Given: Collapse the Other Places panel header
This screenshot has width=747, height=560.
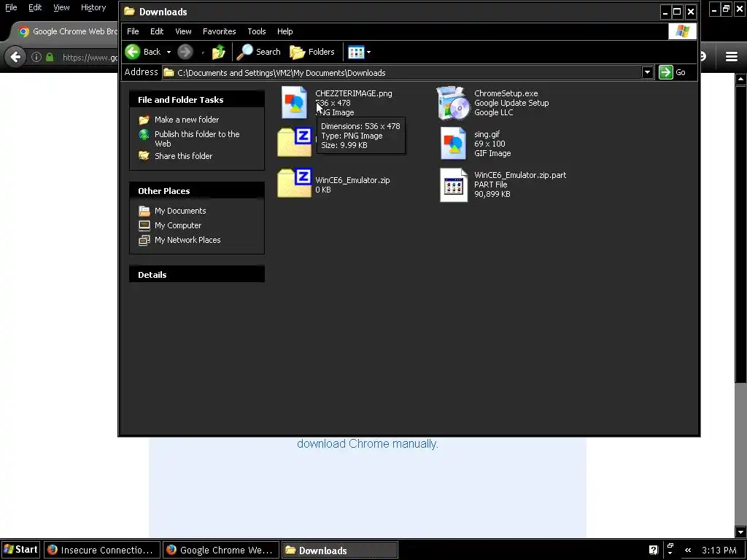Looking at the screenshot, I should (197, 190).
